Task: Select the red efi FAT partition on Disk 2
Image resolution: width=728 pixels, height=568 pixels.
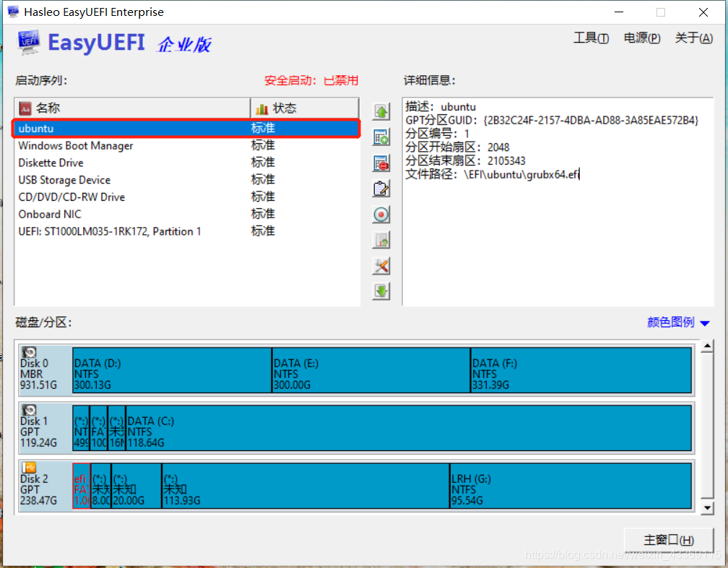Action: [81, 486]
